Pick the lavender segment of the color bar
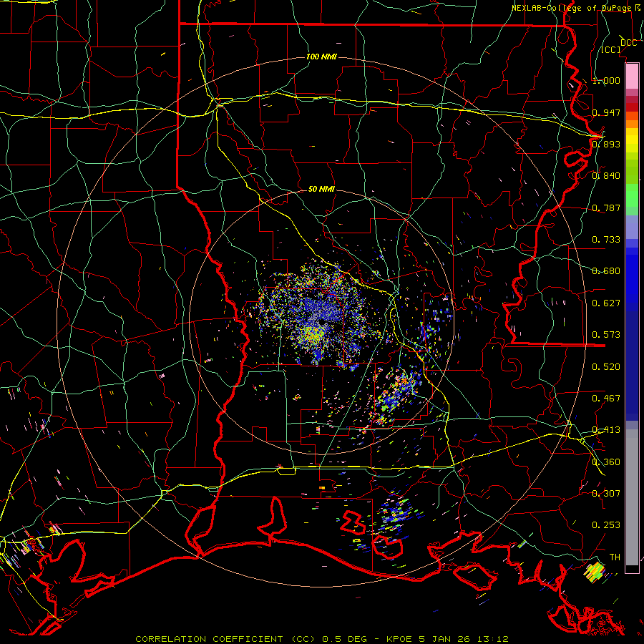Image resolution: width=644 pixels, height=644 pixels. tap(632, 227)
